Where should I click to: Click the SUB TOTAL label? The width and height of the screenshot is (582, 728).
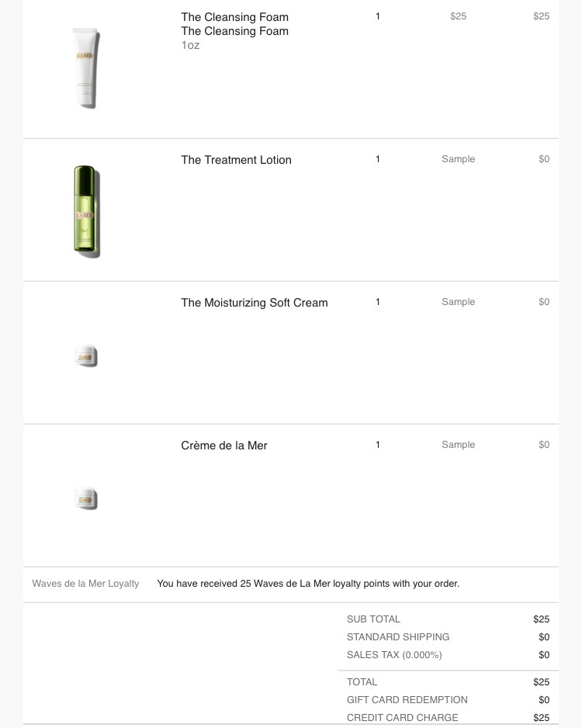[373, 619]
